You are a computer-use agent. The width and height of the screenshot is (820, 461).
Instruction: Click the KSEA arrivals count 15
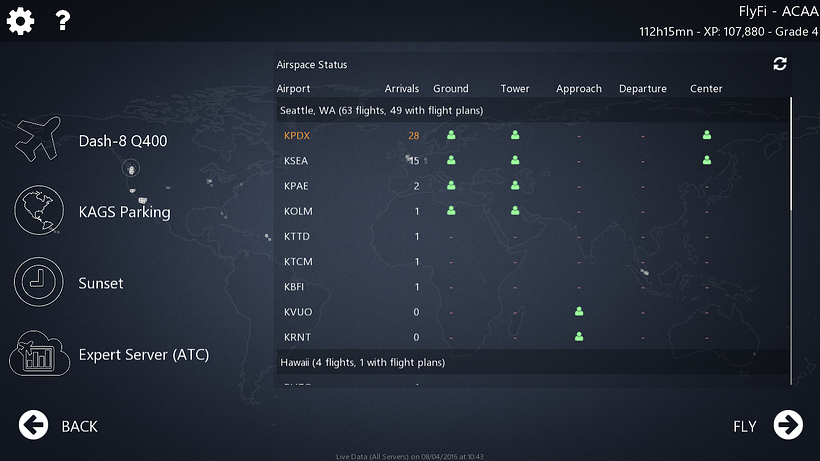coord(414,160)
